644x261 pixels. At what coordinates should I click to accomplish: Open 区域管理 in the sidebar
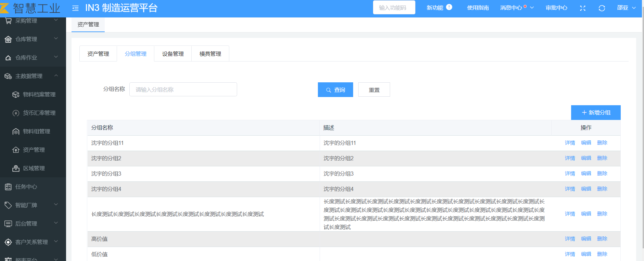(34, 168)
